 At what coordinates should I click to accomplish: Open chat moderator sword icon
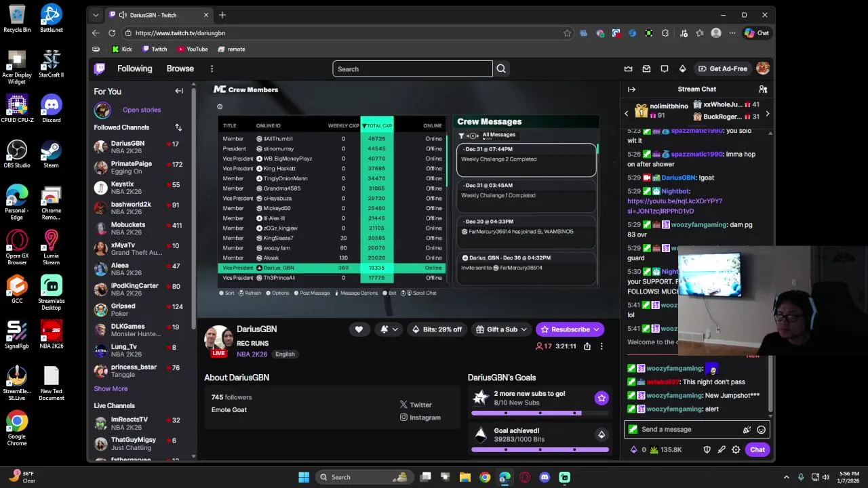click(722, 449)
